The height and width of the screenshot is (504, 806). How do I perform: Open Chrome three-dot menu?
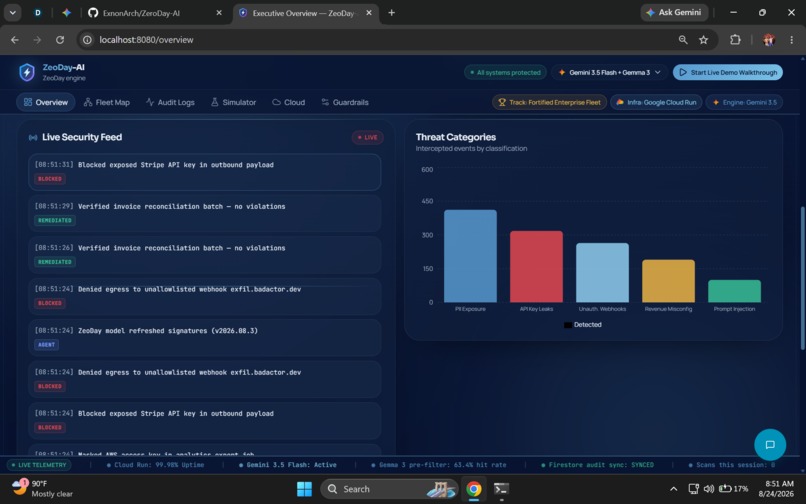tap(792, 40)
